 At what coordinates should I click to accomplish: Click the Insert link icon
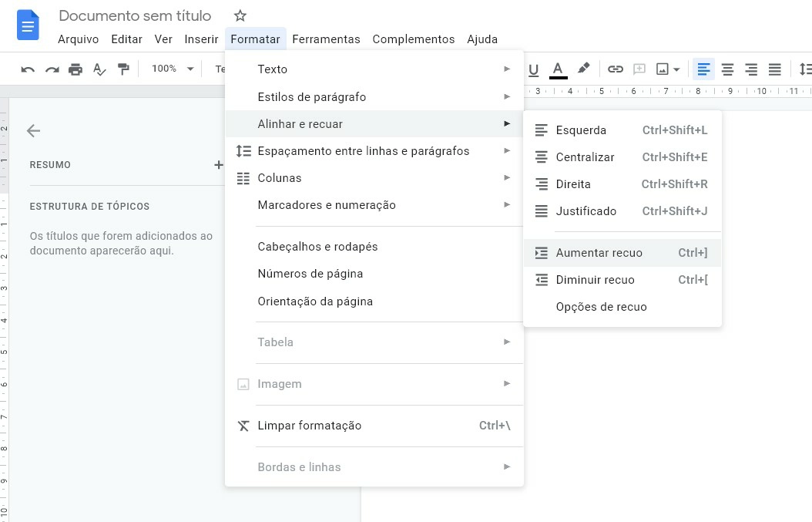(x=616, y=69)
